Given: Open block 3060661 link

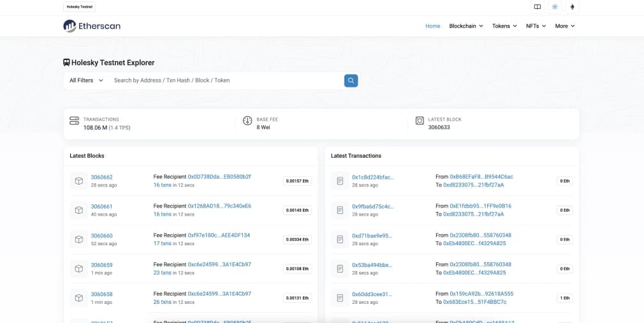Looking at the screenshot, I should tap(101, 206).
